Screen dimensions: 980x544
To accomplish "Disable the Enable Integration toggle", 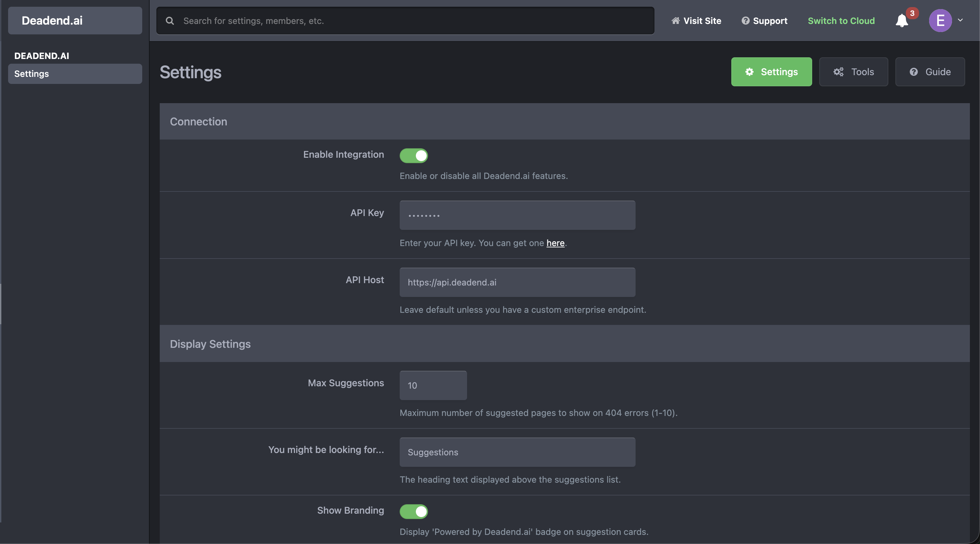I will point(414,156).
